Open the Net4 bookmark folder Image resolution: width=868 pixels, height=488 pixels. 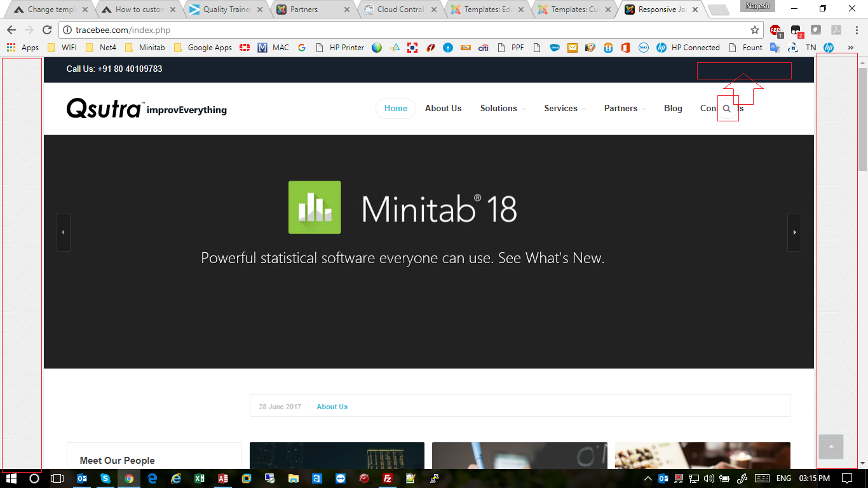click(101, 48)
